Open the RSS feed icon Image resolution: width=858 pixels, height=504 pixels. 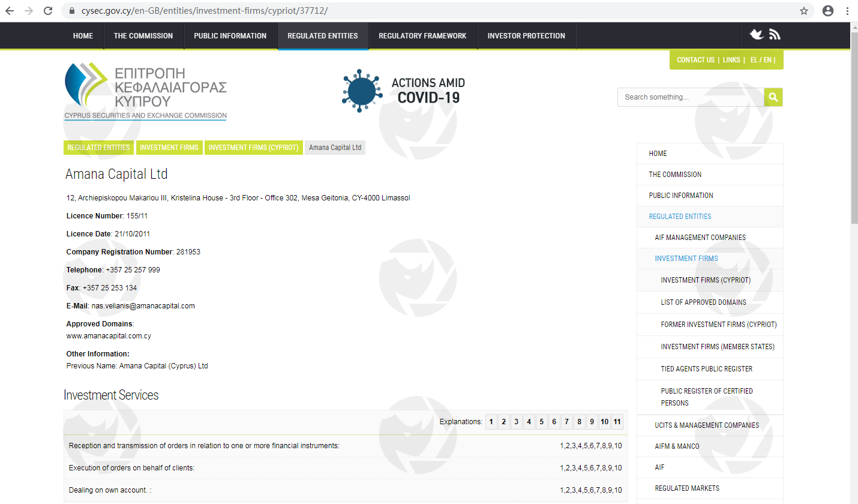click(x=775, y=35)
